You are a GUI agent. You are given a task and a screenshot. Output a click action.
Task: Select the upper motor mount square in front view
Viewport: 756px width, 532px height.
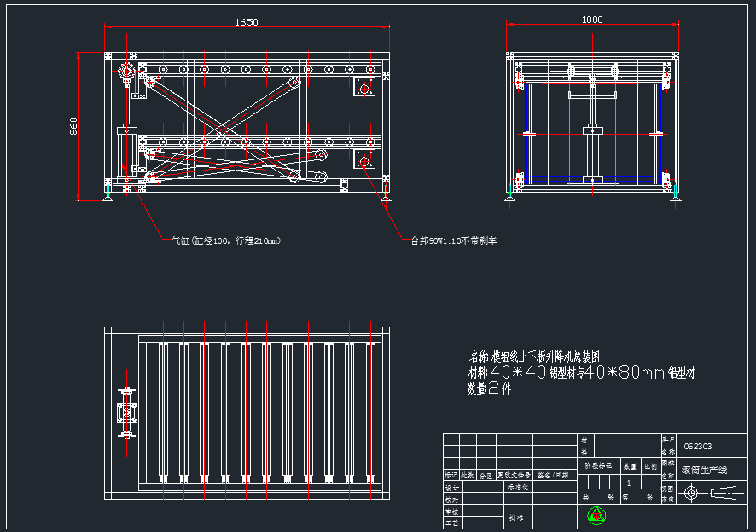point(364,86)
